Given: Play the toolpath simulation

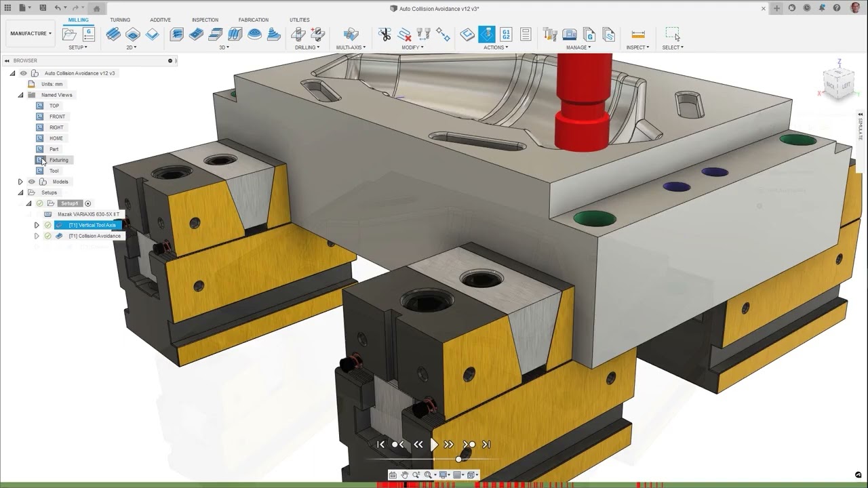Looking at the screenshot, I should pos(434,445).
